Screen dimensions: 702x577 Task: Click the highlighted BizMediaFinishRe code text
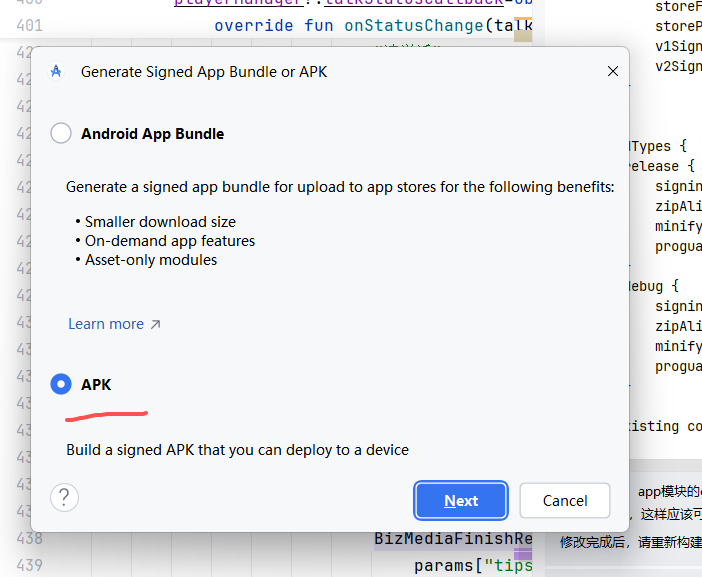coord(453,539)
